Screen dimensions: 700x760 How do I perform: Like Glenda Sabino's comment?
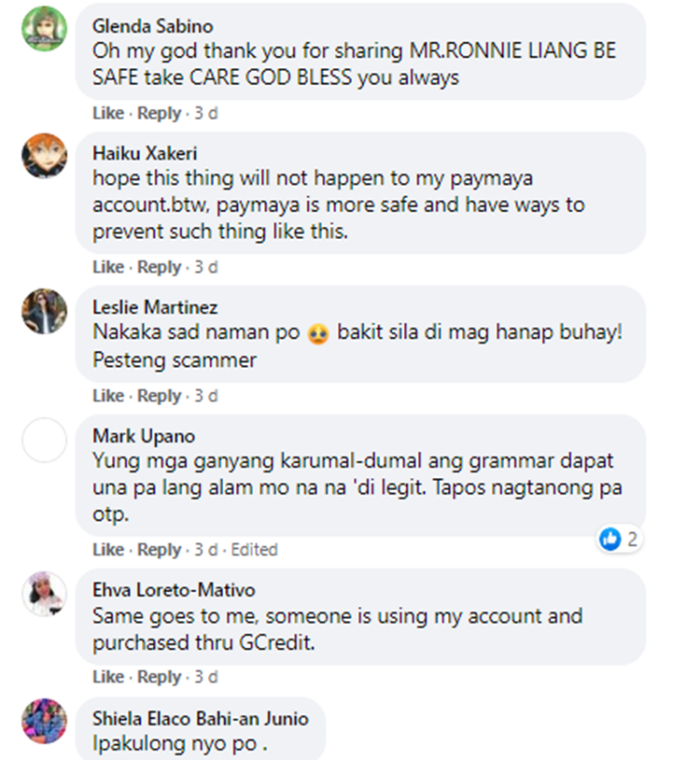coord(108,113)
